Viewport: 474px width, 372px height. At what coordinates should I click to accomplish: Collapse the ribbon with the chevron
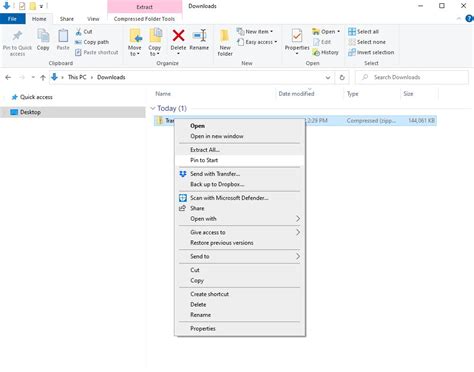pyautogui.click(x=459, y=19)
